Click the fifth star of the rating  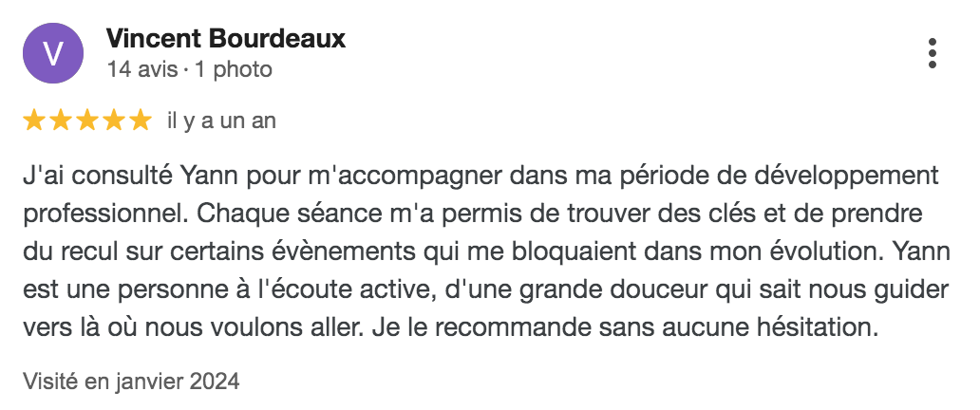tap(140, 121)
